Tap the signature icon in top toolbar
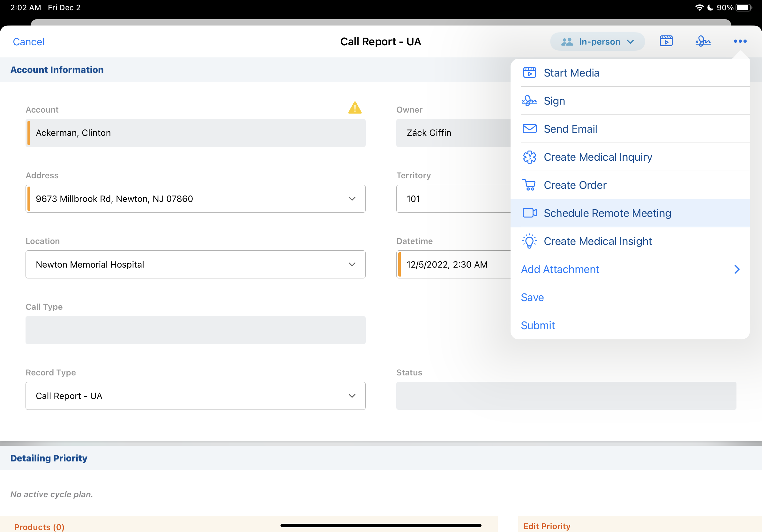This screenshot has height=532, width=762. click(703, 41)
